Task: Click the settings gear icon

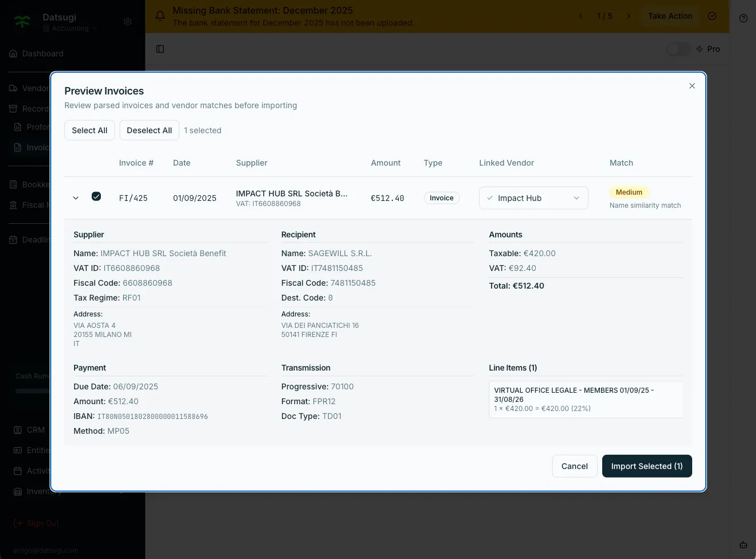Action: [x=128, y=22]
